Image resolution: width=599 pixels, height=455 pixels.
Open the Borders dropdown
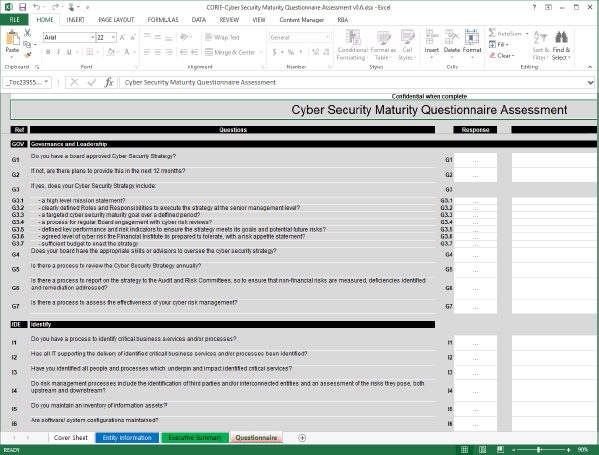pos(98,52)
